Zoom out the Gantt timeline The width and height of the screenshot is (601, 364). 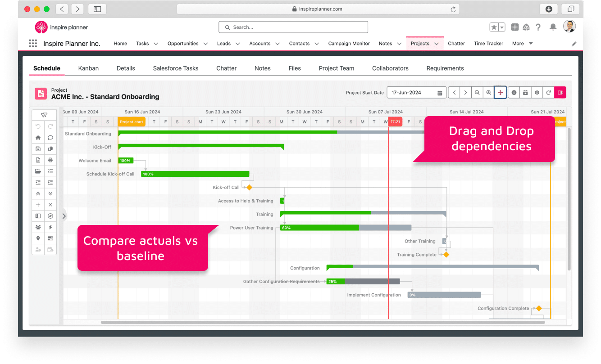477,93
